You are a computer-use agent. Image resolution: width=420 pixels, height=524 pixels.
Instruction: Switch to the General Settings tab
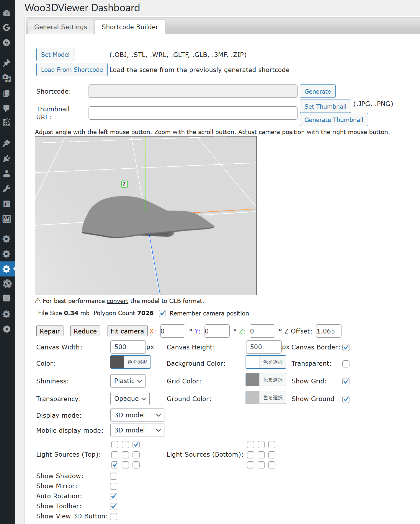(x=61, y=27)
